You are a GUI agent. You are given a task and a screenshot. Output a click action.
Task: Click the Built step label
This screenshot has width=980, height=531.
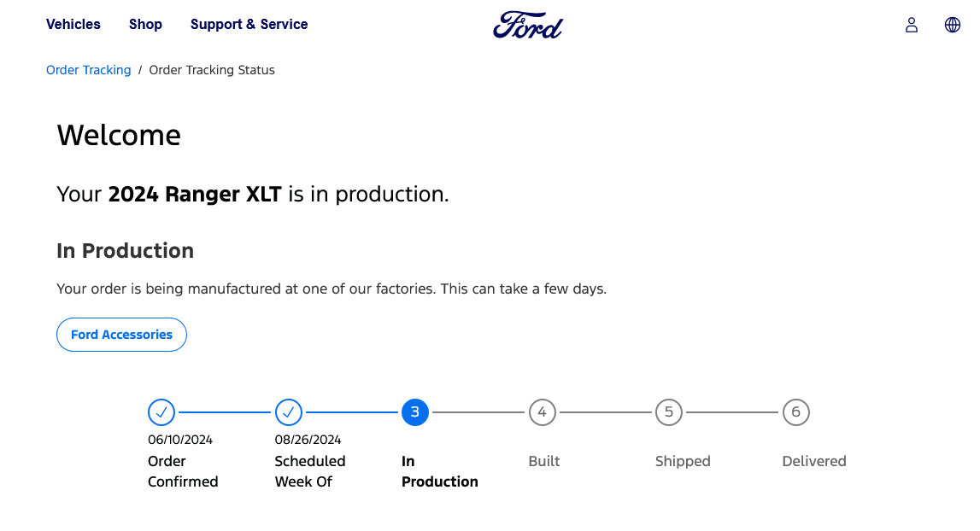[x=543, y=461]
